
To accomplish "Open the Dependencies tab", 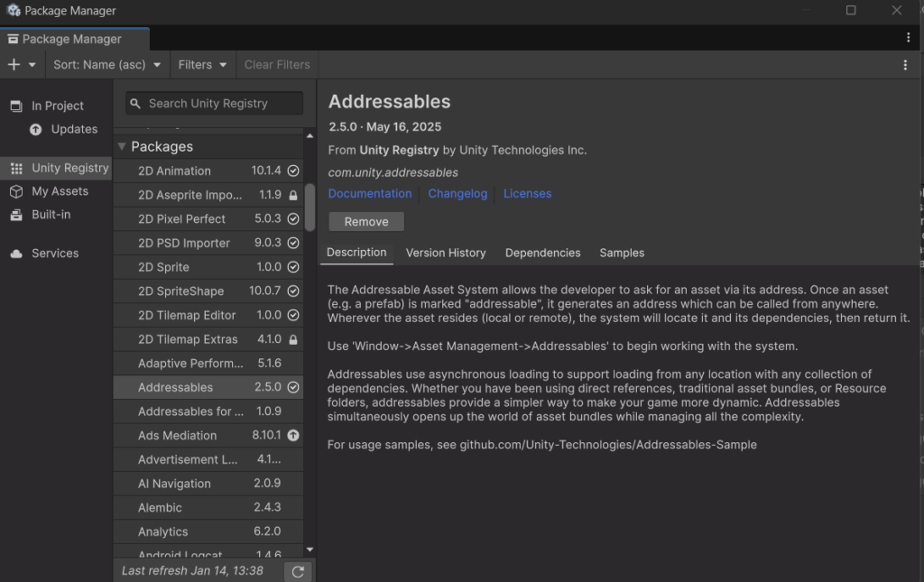I will coord(542,253).
